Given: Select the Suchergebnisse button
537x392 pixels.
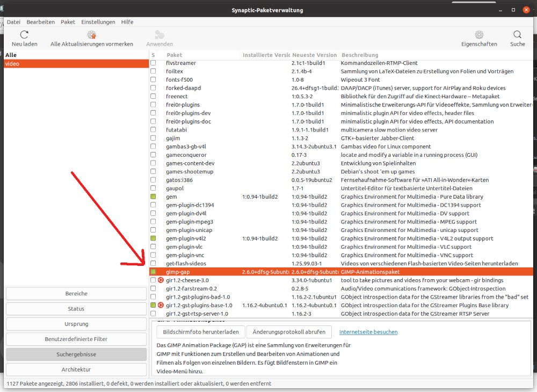Looking at the screenshot, I should 76,354.
